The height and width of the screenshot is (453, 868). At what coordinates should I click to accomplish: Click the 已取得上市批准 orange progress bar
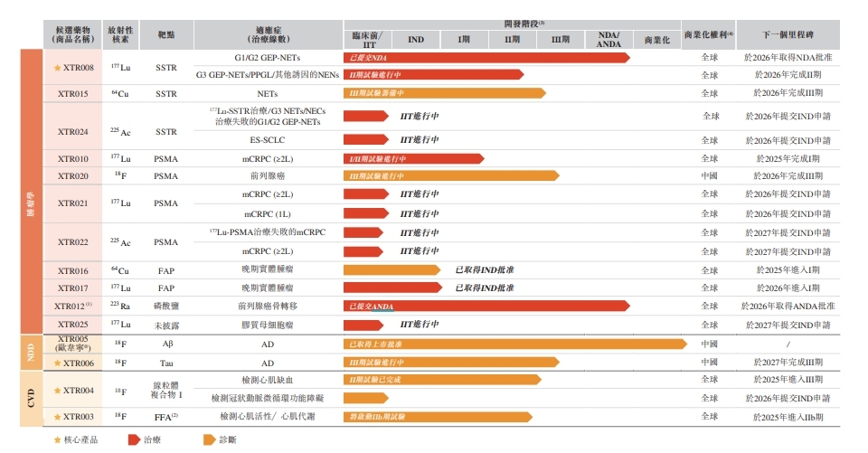515,344
